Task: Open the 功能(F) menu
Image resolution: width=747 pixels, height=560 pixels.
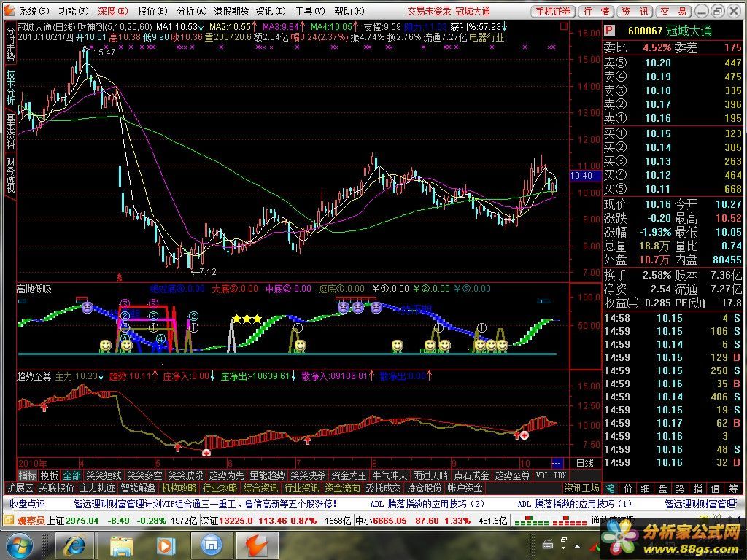Action: [x=74, y=10]
